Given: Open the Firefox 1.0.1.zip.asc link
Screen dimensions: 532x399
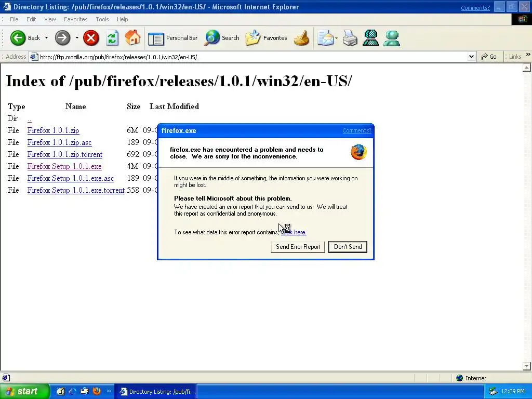Looking at the screenshot, I should pos(59,142).
